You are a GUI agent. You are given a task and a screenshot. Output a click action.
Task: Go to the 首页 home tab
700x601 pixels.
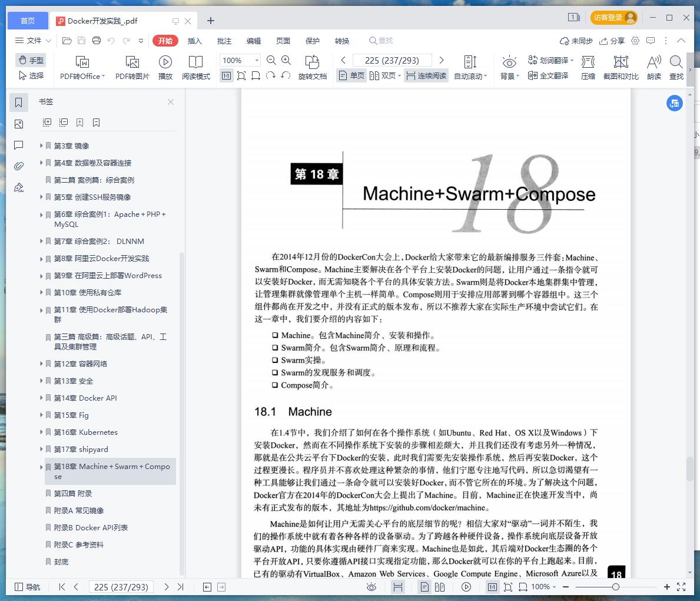pyautogui.click(x=28, y=21)
